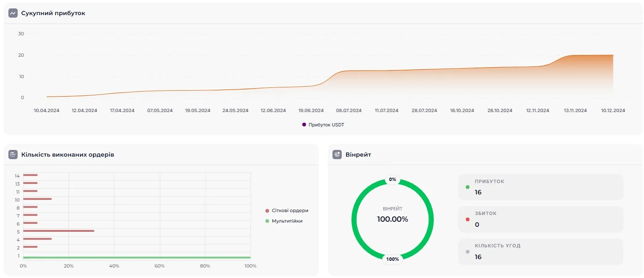Click the red dot in the Збиток card
The height and width of the screenshot is (278, 644).
tap(467, 219)
